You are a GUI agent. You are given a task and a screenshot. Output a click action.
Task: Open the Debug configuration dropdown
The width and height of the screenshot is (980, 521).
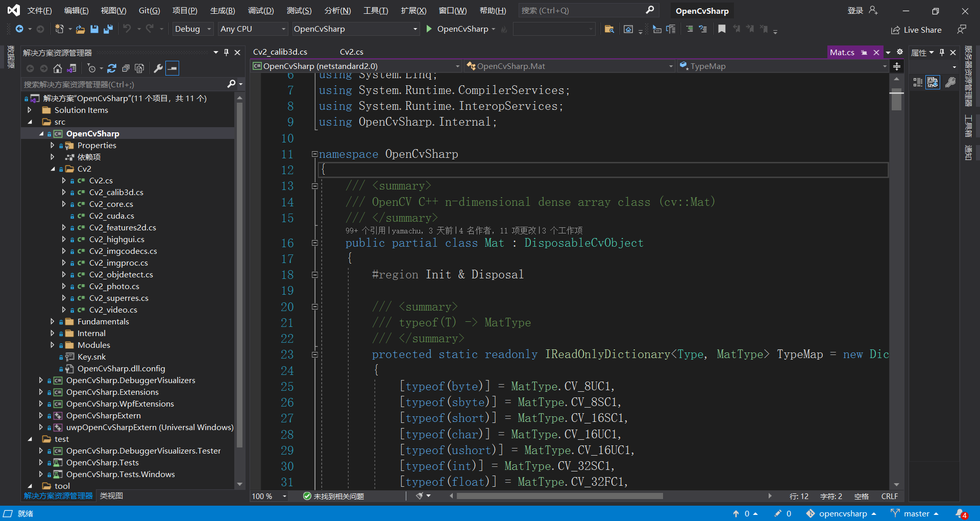tap(192, 29)
